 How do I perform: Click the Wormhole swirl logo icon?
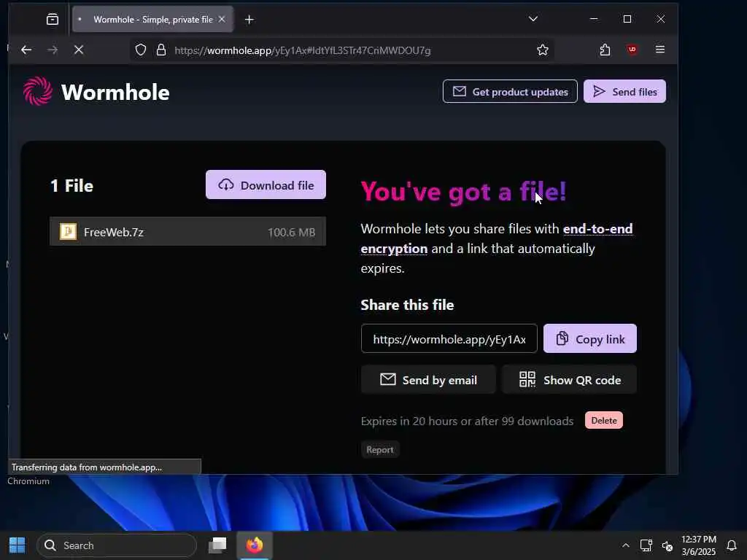38,91
